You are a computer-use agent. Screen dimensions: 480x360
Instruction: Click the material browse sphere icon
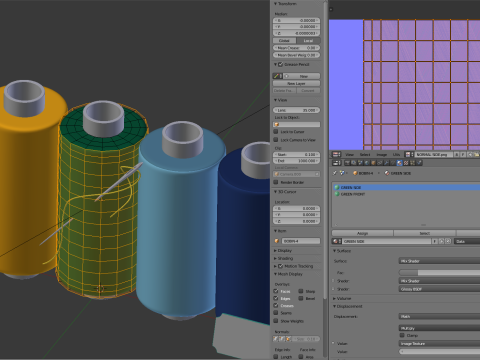tap(336, 241)
